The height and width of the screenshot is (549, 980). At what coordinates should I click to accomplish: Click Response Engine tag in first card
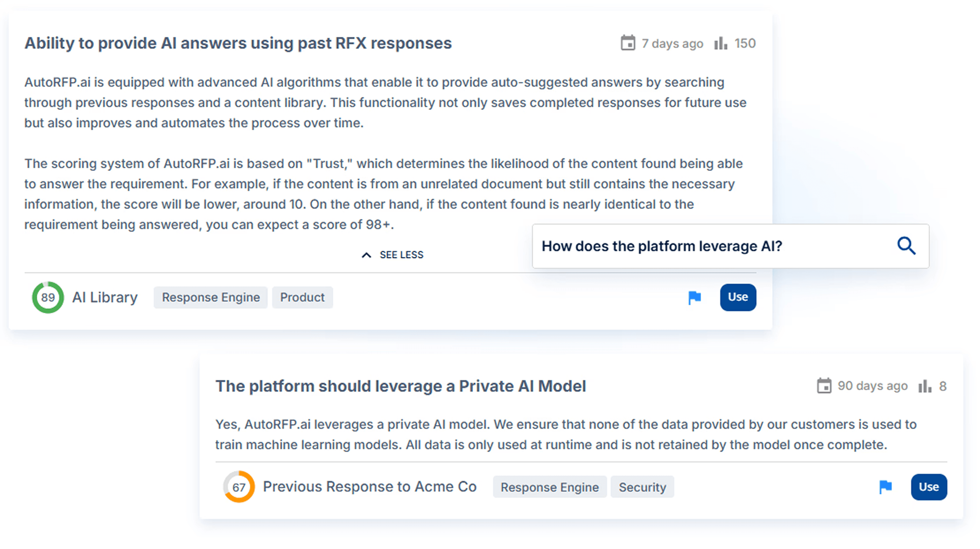click(211, 297)
